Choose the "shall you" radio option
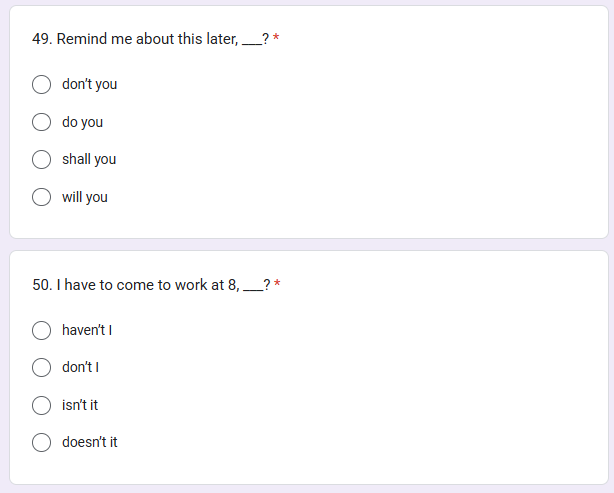 click(42, 159)
